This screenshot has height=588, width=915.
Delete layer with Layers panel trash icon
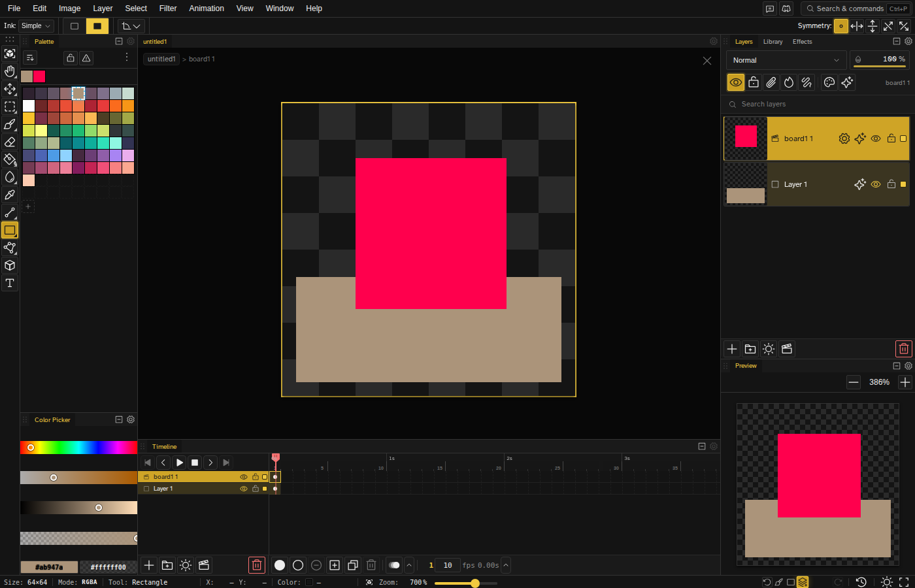click(904, 349)
